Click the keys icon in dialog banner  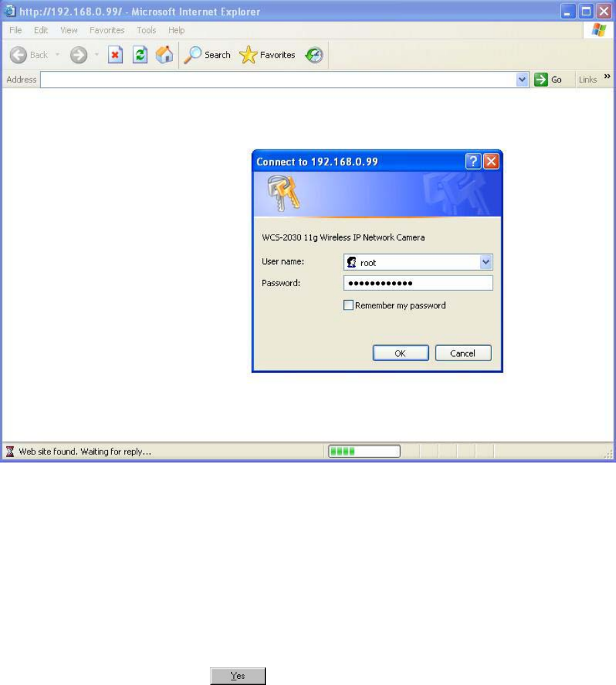coord(284,192)
